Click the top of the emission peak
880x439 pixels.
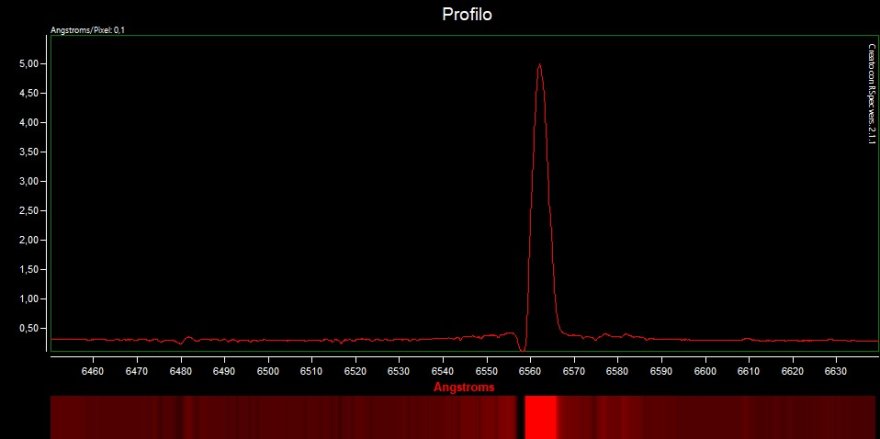point(540,66)
